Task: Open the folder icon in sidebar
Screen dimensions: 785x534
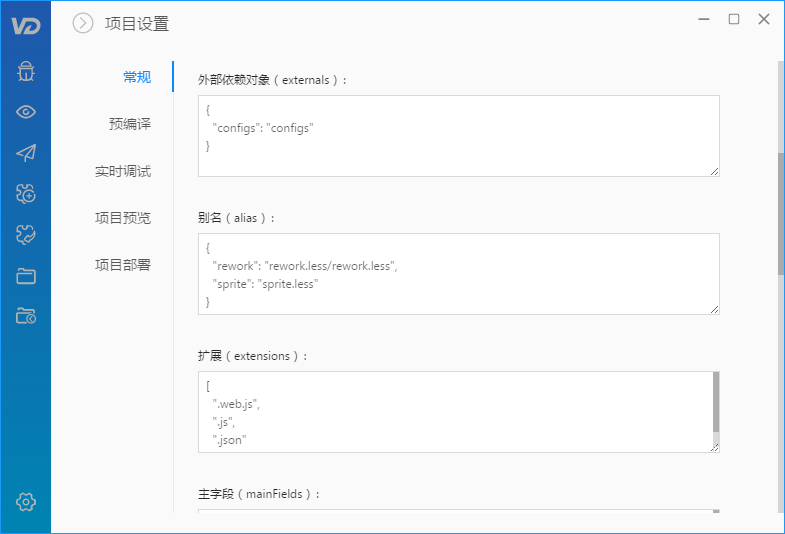Action: tap(26, 276)
